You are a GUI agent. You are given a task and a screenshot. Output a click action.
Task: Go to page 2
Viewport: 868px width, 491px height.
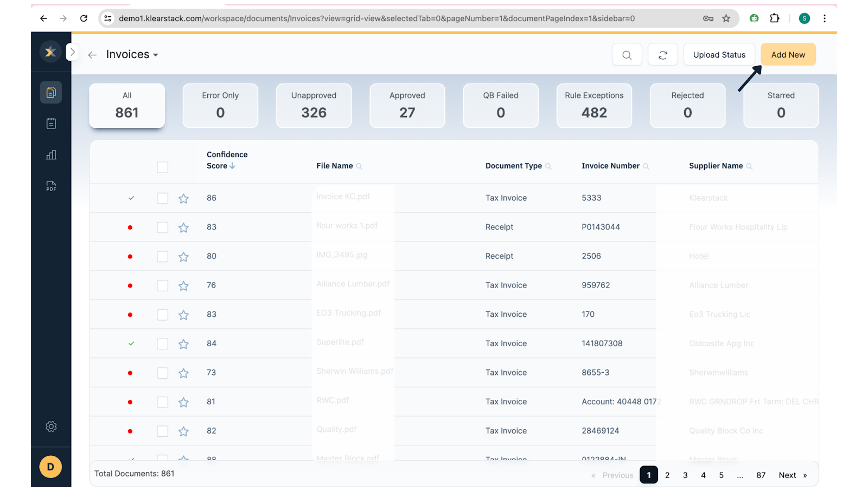667,475
